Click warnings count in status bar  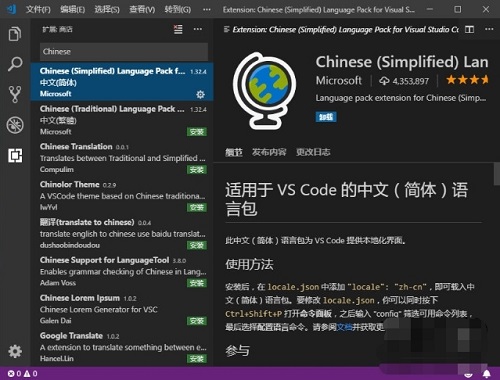pyautogui.click(x=30, y=374)
